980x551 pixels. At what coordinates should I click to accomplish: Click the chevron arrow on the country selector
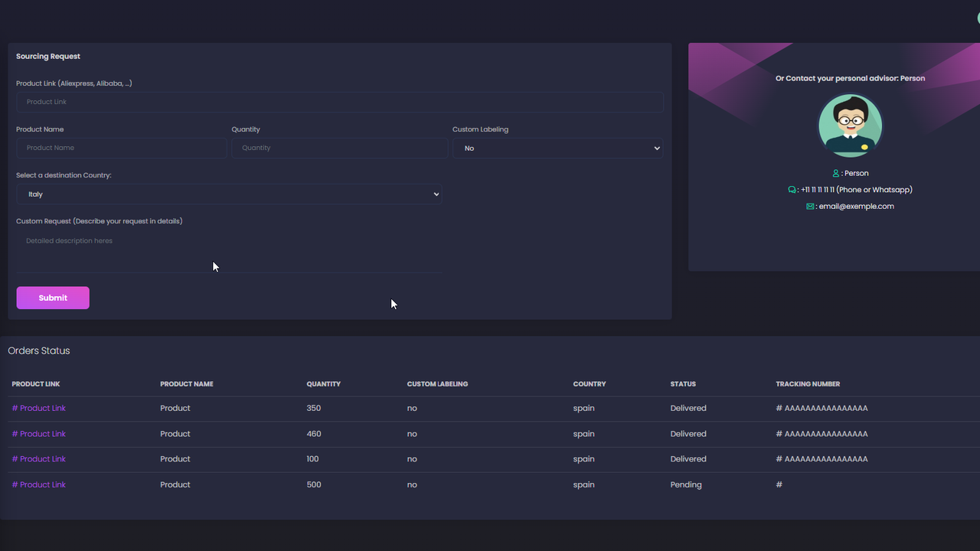436,194
